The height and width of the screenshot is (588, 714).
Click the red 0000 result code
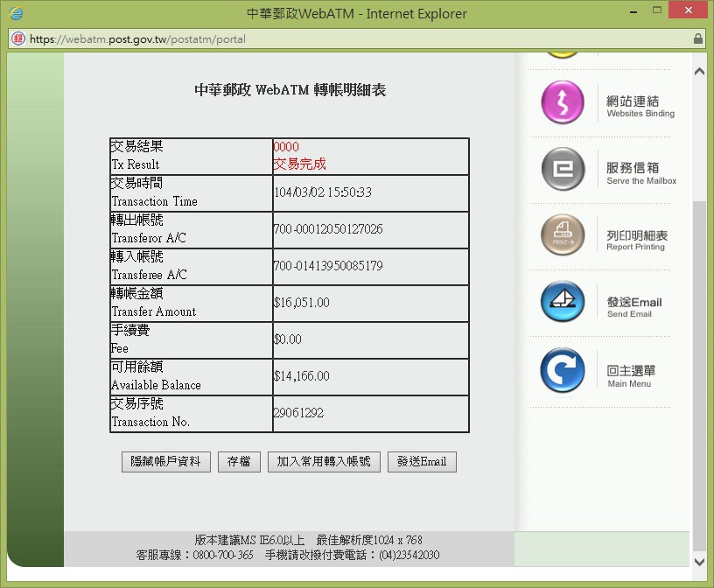pos(286,147)
